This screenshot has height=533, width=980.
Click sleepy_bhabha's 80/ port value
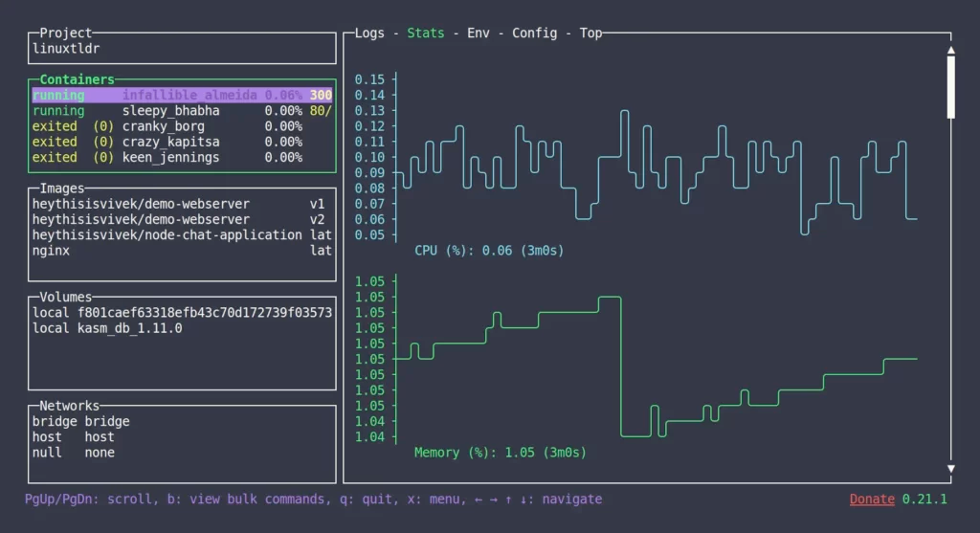(x=321, y=111)
